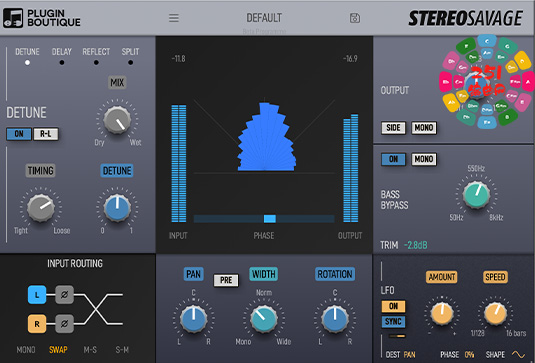Screen dimensions: 535x363
Task: Toggle the Detune ON button
Action: pyautogui.click(x=19, y=134)
